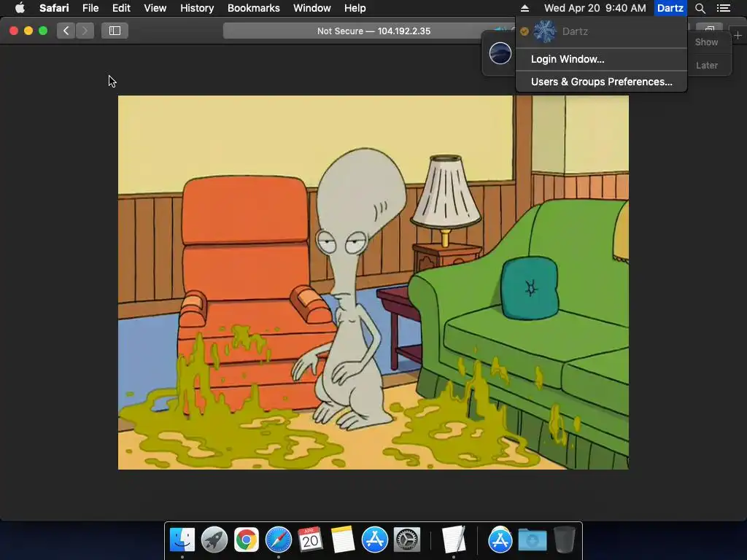Open the Help menu

tap(355, 8)
